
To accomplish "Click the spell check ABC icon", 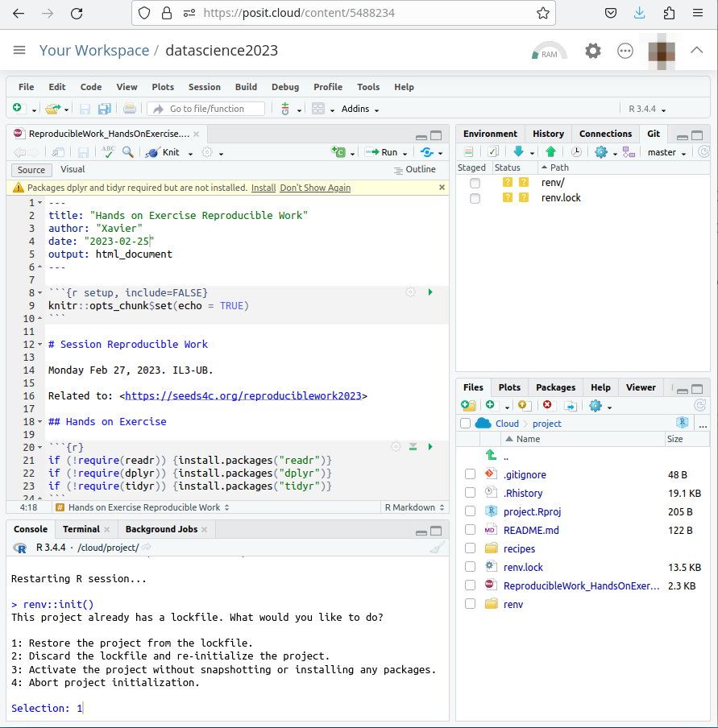I will 108,152.
